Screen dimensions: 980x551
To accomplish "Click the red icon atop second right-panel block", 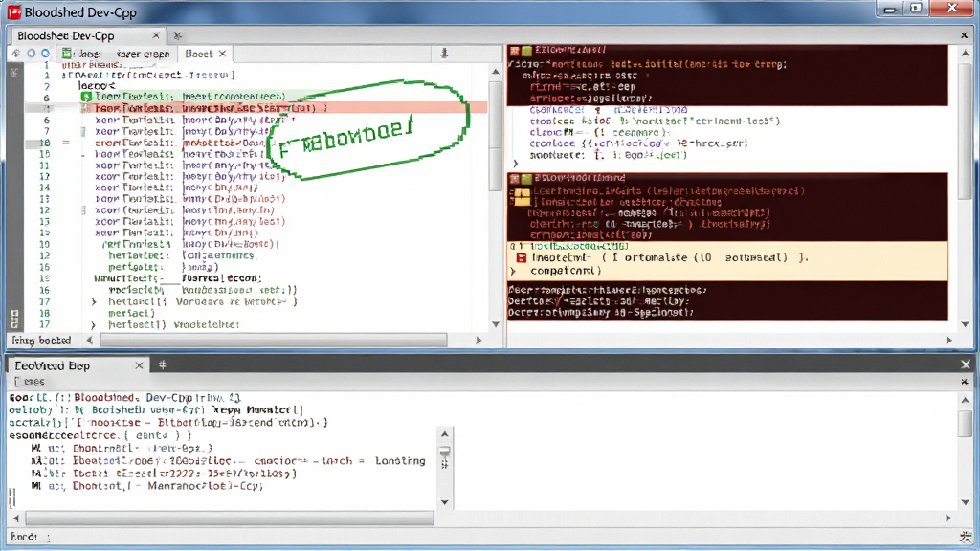I will [514, 179].
